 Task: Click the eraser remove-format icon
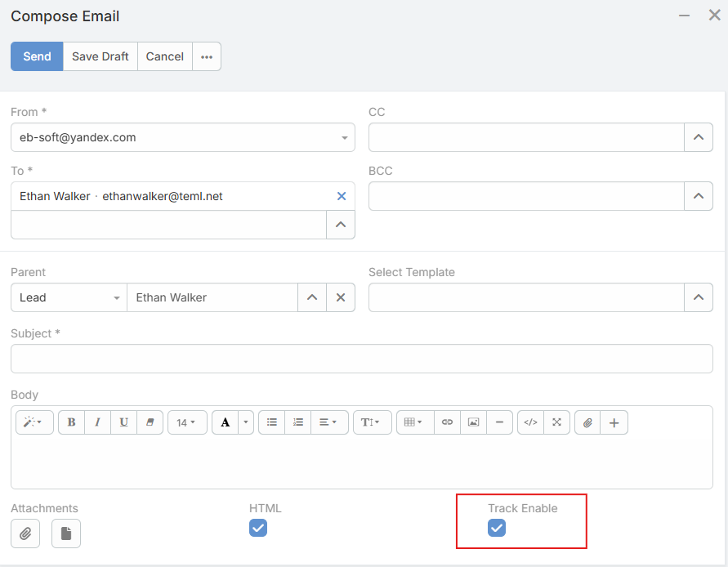click(150, 422)
